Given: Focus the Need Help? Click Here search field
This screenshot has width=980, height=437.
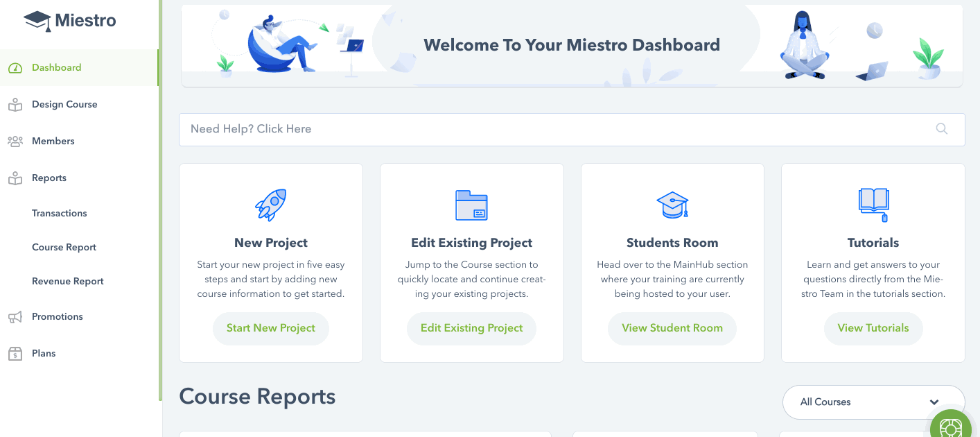Looking at the screenshot, I should [x=572, y=130].
